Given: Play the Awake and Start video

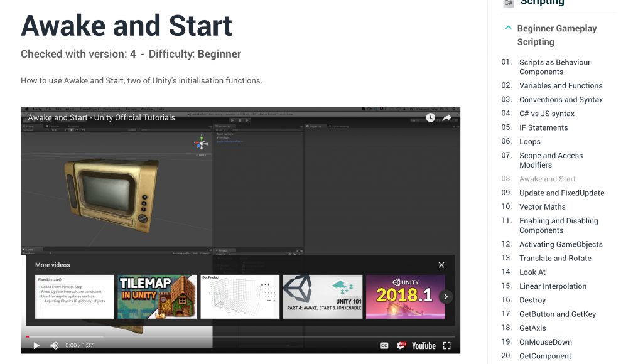Looking at the screenshot, I should [x=36, y=346].
